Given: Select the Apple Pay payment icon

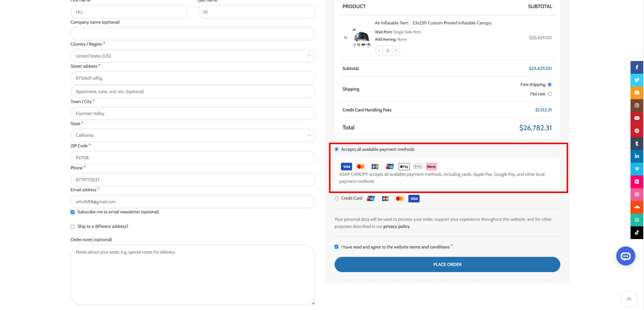Looking at the screenshot, I should tap(404, 166).
